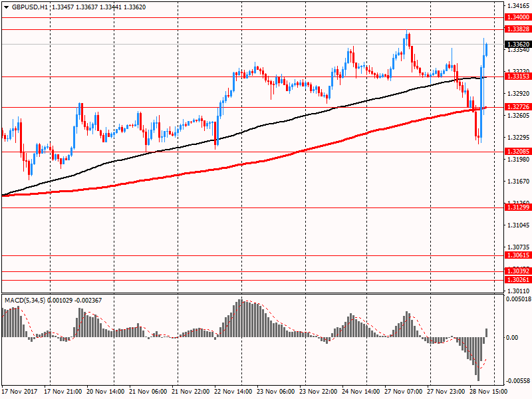Click the 21 Nov 22:00 time axis label
532x399 pixels.
point(191,391)
